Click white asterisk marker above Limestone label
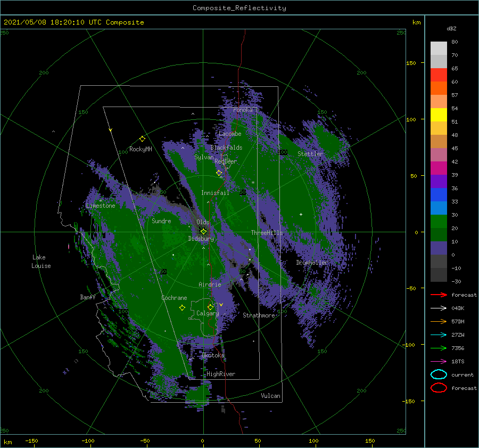479x448 pixels. [x=101, y=201]
